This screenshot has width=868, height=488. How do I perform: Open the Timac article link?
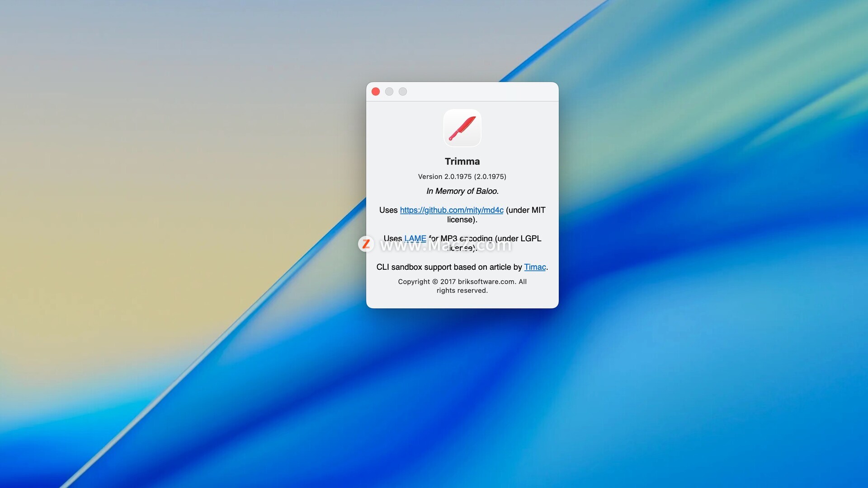pos(535,267)
